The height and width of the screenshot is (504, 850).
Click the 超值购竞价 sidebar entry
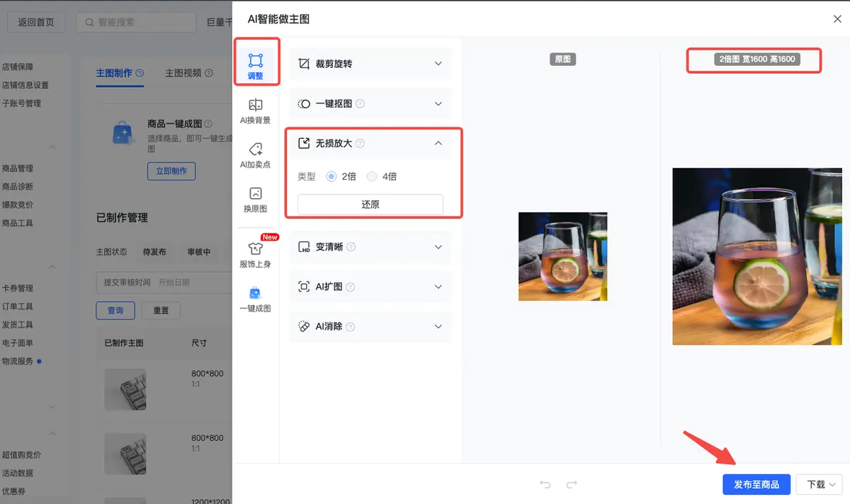21,455
